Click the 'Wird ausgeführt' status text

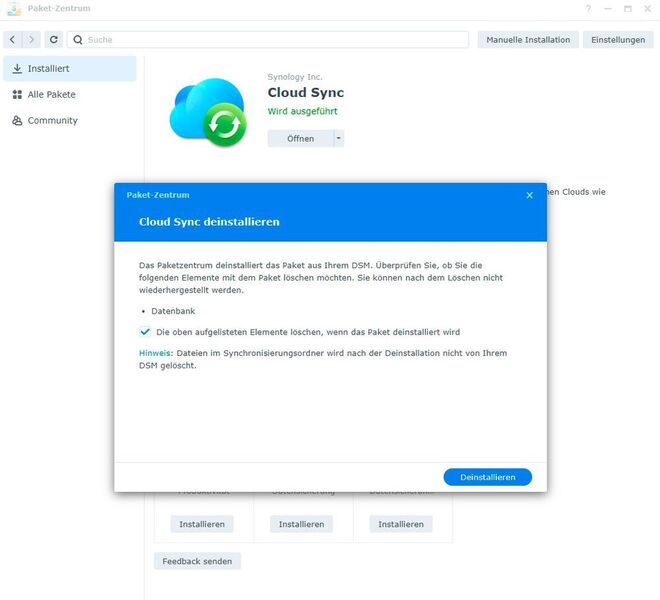[302, 111]
